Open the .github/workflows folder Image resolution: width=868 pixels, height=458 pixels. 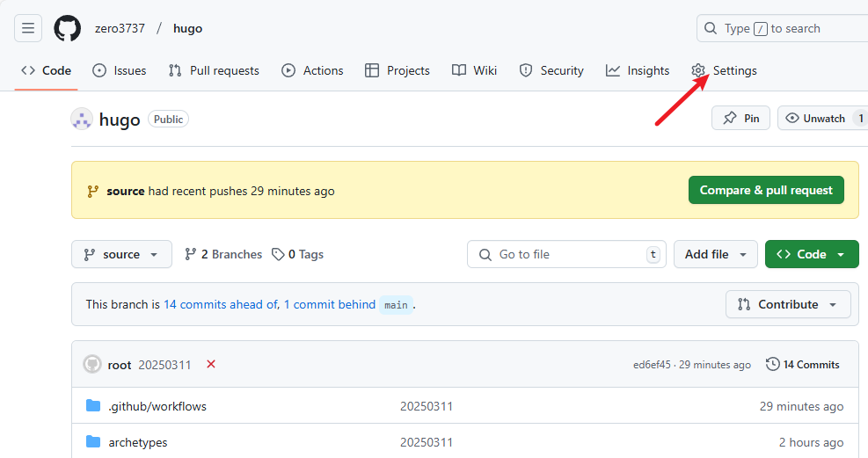point(157,406)
